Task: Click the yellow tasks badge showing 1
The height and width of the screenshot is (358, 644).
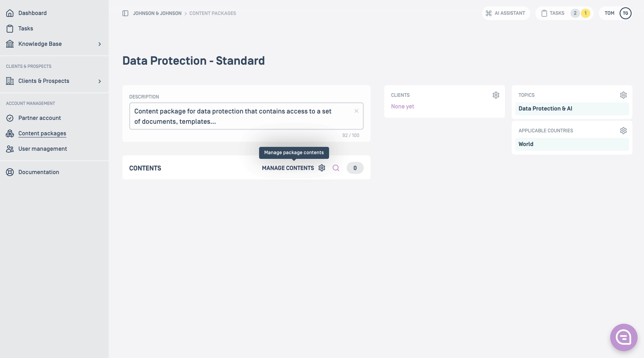Action: pyautogui.click(x=585, y=13)
